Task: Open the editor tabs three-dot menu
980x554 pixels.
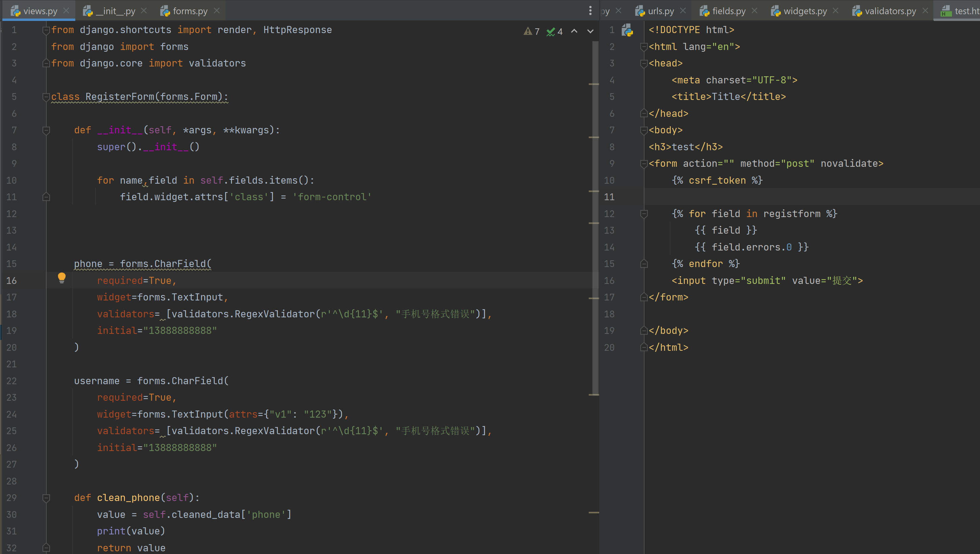Action: [x=590, y=11]
